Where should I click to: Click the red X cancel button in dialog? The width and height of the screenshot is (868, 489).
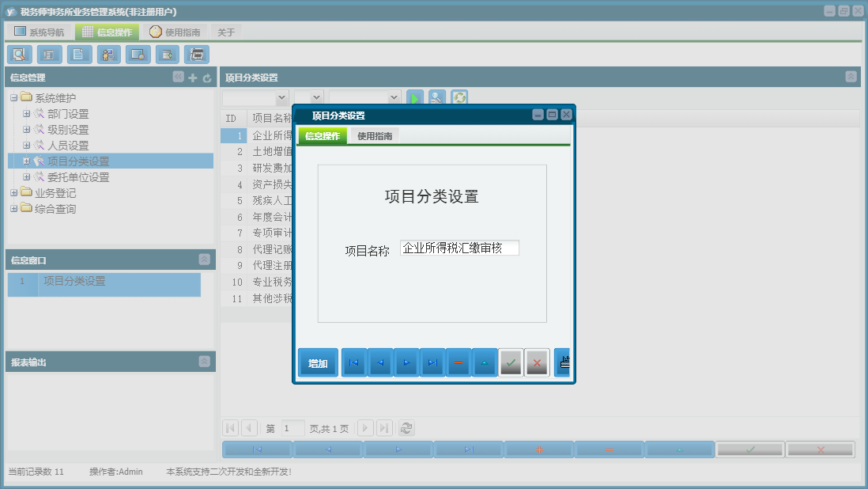[537, 362]
